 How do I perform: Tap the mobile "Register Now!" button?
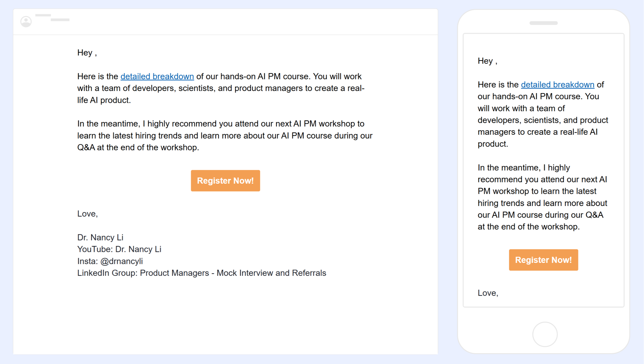543,260
